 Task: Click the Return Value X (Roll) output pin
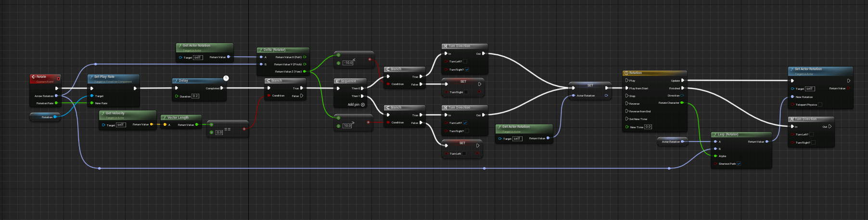(x=305, y=57)
